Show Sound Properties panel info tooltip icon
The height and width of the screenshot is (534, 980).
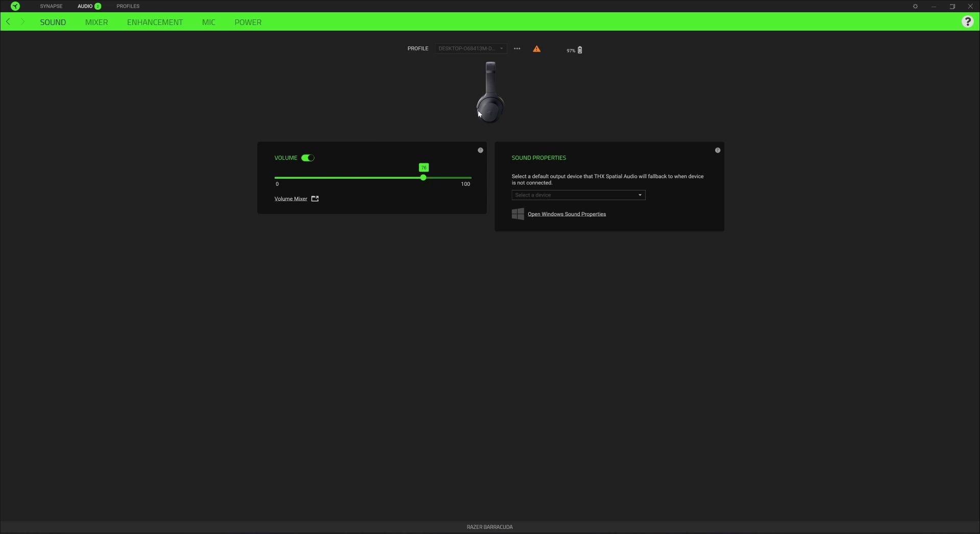[718, 150]
